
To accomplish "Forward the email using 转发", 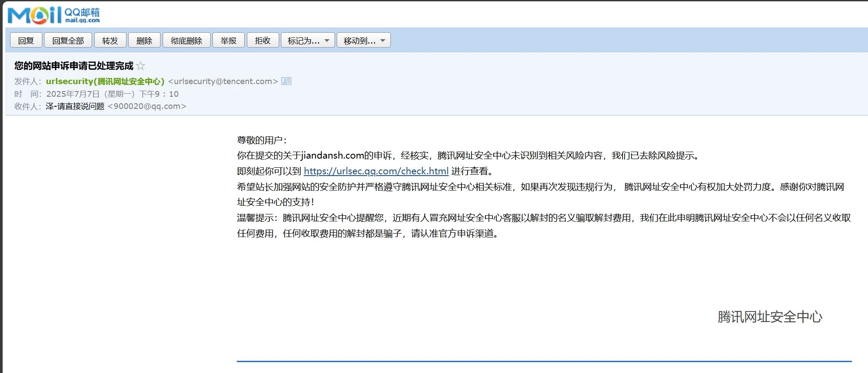I will click(110, 40).
